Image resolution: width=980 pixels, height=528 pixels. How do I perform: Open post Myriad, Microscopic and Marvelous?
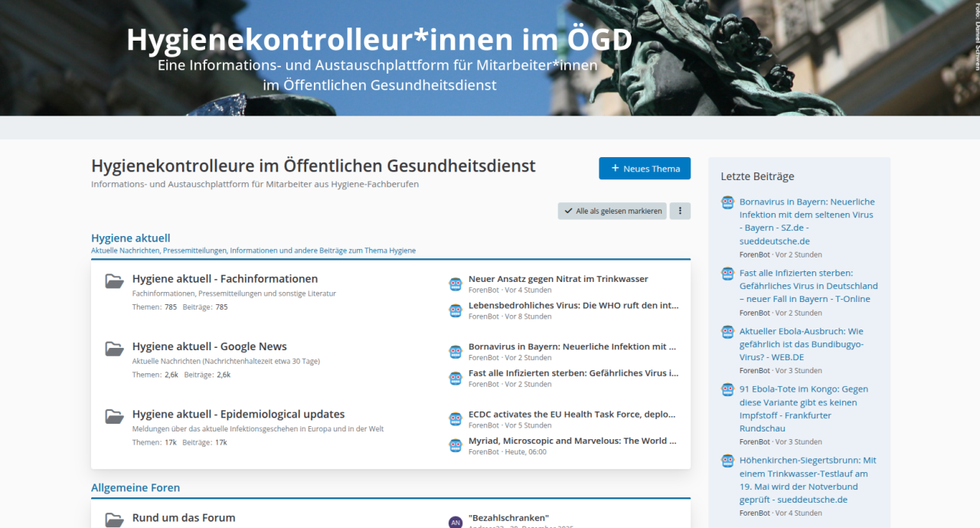click(573, 441)
